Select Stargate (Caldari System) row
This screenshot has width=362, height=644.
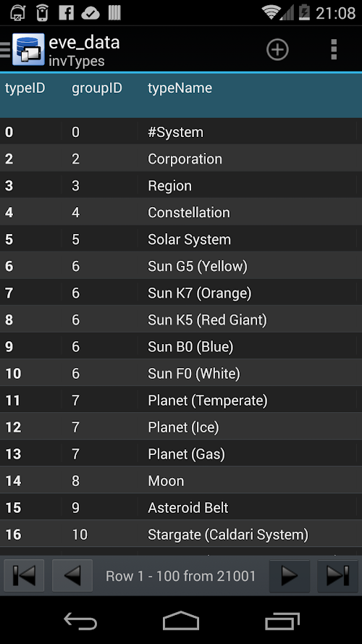pyautogui.click(x=181, y=535)
